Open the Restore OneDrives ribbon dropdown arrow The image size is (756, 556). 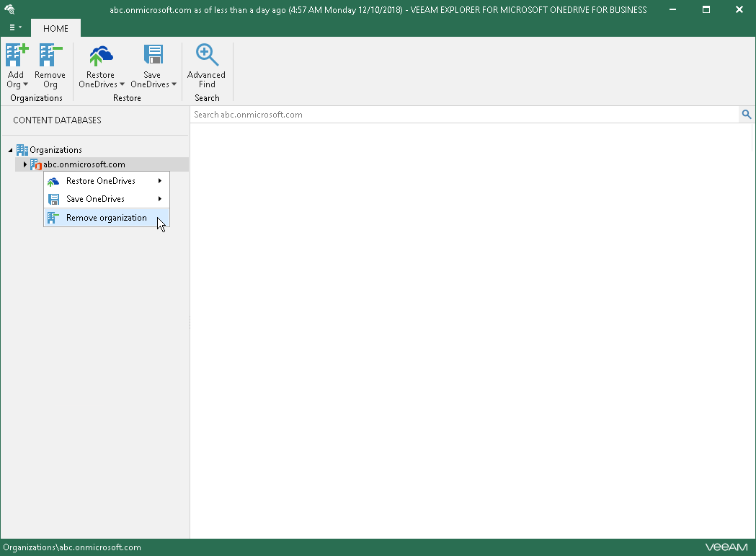click(x=122, y=84)
